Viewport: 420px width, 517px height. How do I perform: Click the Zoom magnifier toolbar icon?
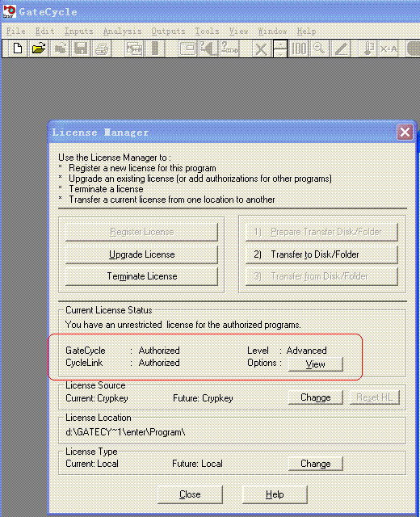coord(318,48)
